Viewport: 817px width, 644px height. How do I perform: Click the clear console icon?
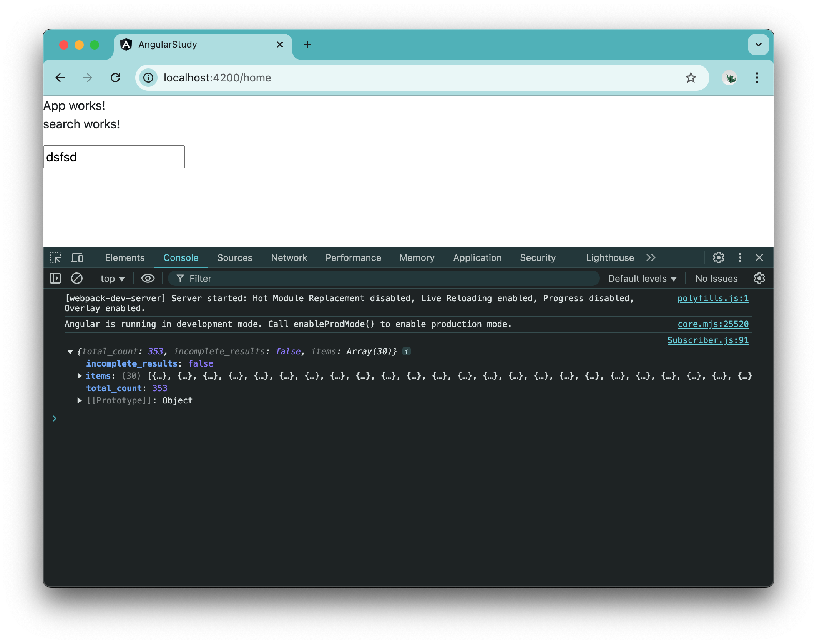point(77,278)
